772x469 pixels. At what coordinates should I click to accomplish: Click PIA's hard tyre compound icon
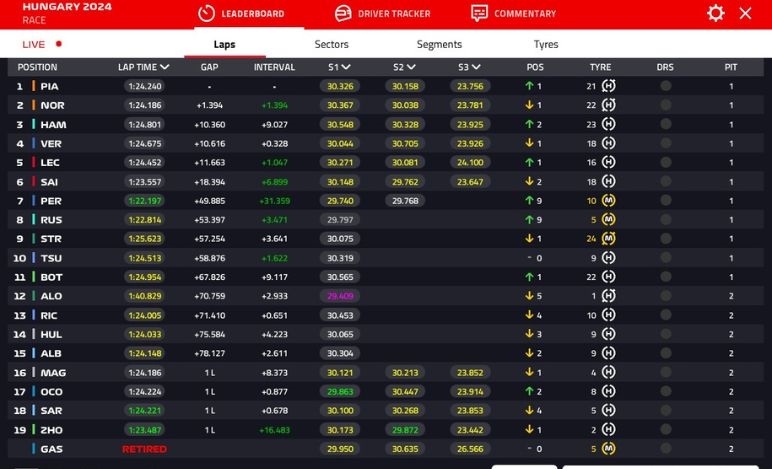click(608, 86)
